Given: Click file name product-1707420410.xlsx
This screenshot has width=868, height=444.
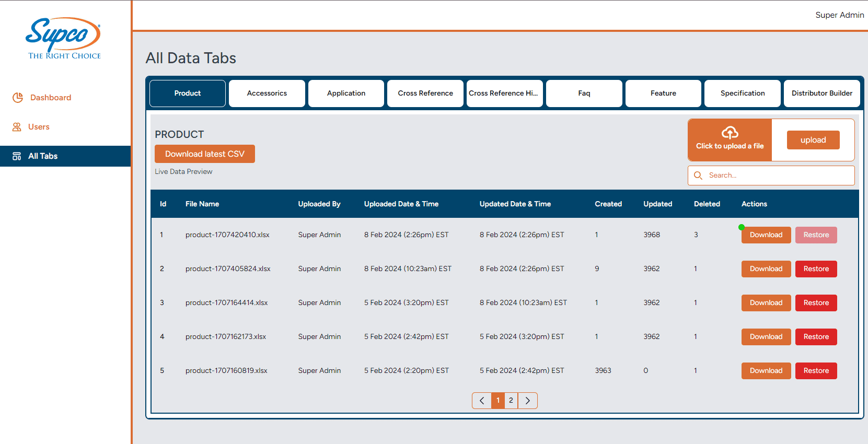Looking at the screenshot, I should [227, 235].
